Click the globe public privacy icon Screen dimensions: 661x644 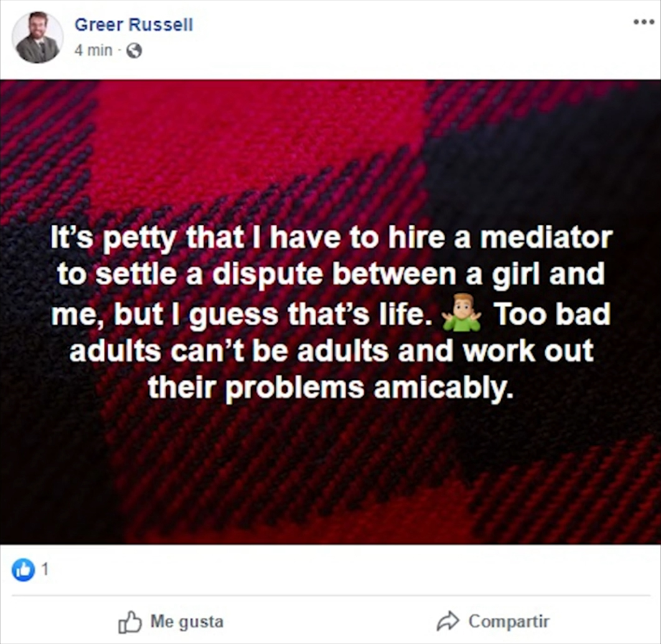pyautogui.click(x=134, y=51)
